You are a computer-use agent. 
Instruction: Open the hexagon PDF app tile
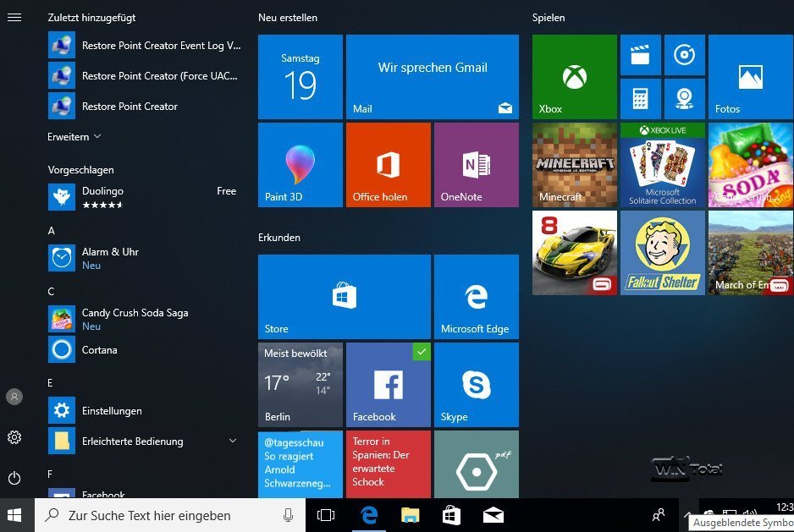click(477, 464)
